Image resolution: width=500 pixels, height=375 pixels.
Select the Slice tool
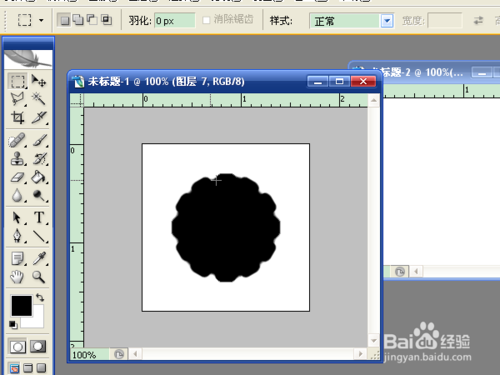click(x=39, y=117)
